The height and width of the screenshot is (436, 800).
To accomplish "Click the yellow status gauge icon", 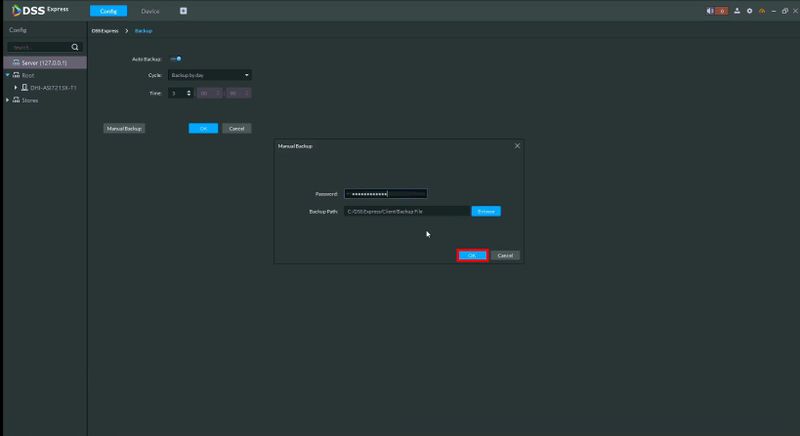I will coord(762,11).
